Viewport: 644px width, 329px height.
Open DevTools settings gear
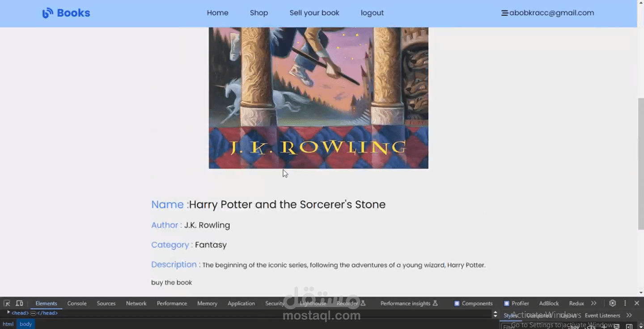click(x=613, y=303)
